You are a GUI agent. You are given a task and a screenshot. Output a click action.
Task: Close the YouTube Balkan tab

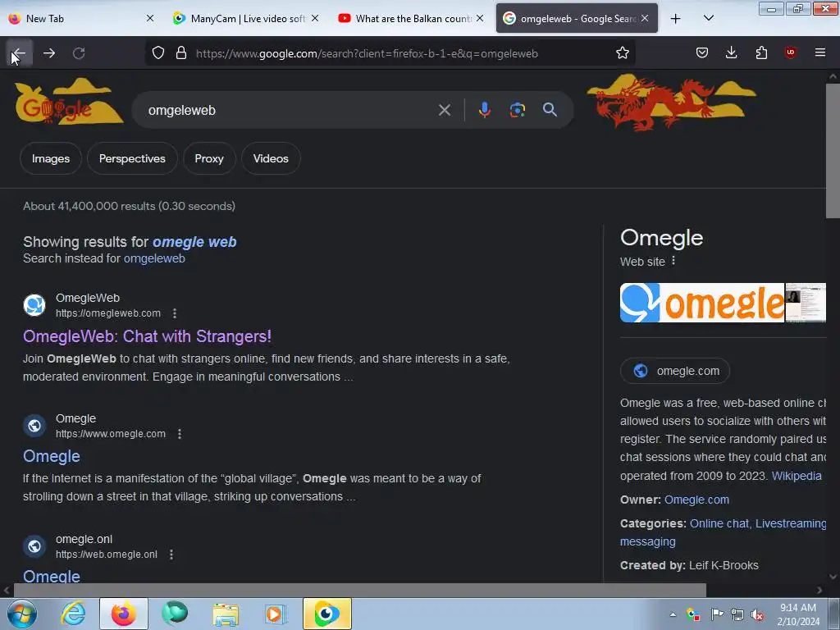[x=480, y=19]
